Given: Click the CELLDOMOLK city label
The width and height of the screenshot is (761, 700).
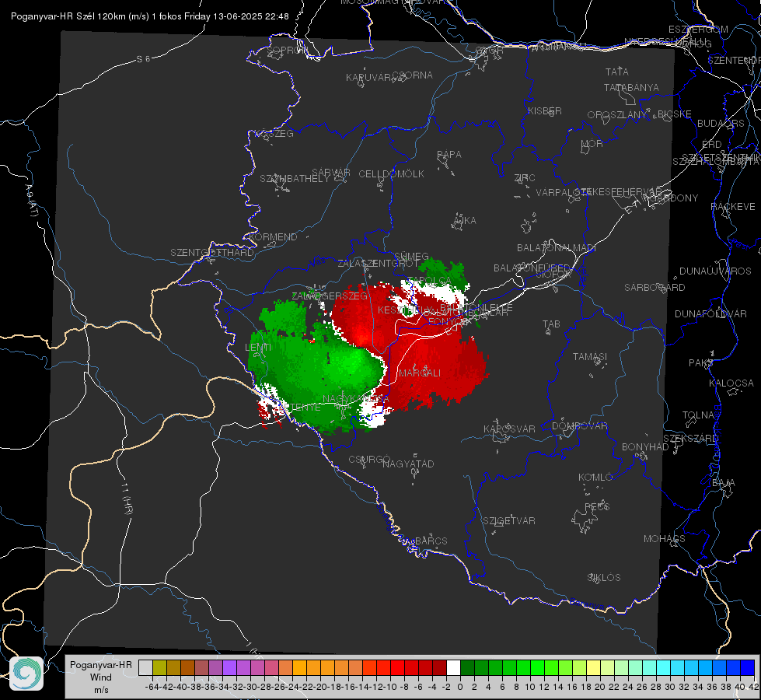Looking at the screenshot, I should tap(391, 174).
